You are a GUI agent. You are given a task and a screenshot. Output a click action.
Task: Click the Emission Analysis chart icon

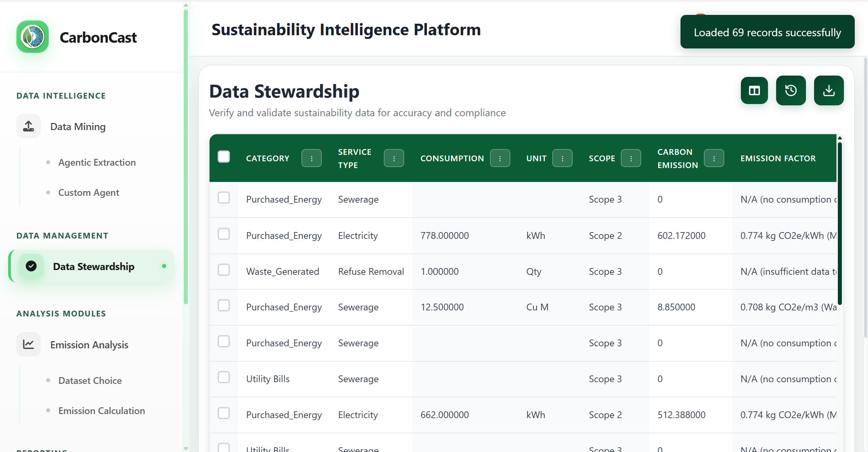pos(28,345)
